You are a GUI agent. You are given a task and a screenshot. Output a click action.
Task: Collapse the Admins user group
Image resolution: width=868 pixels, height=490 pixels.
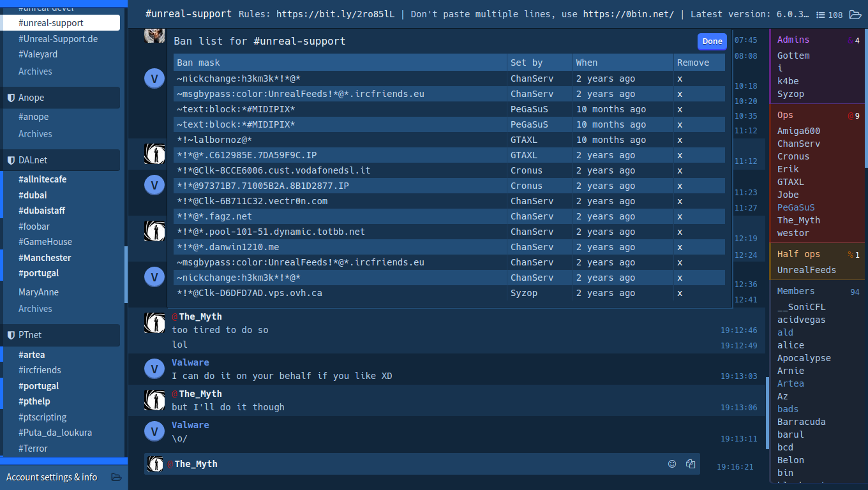[x=793, y=40]
